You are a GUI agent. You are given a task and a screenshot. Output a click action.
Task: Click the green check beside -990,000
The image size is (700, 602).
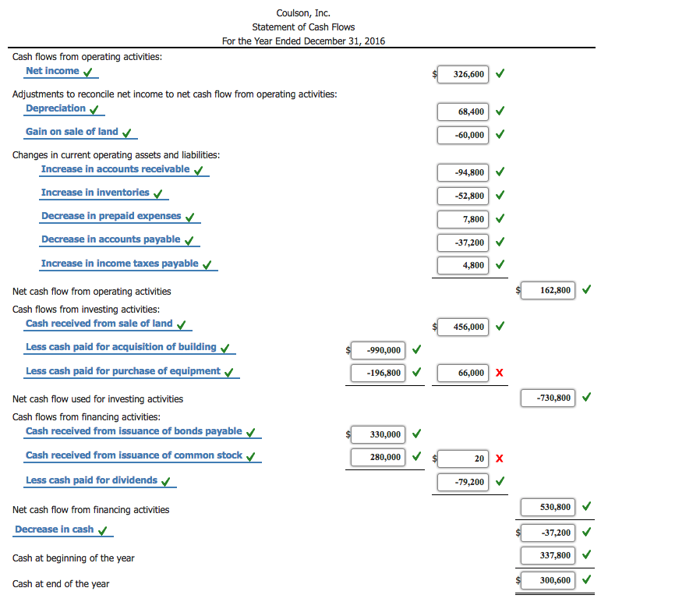pos(416,349)
